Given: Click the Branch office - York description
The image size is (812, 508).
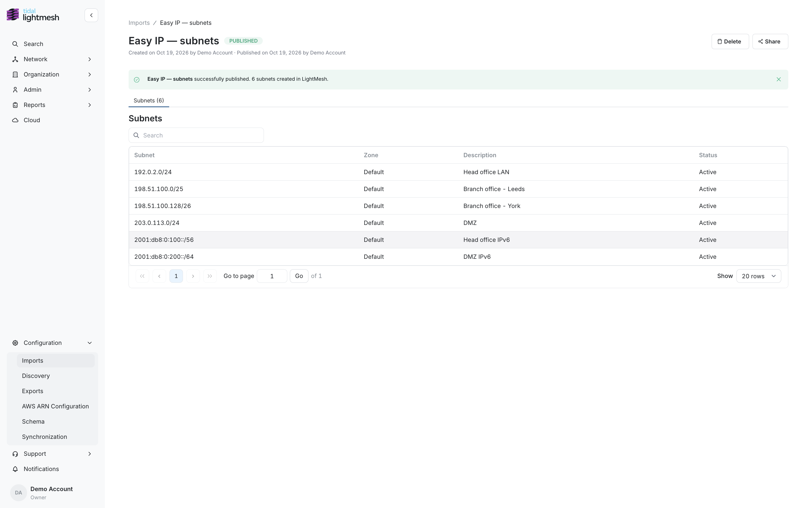Looking at the screenshot, I should (x=492, y=206).
